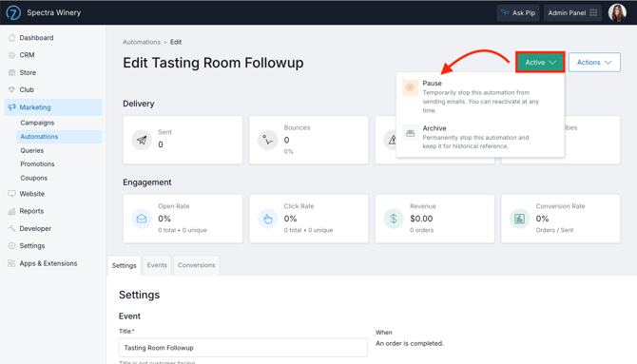This screenshot has height=364, width=637.
Task: Click the Revenue dollar icon
Action: (394, 219)
